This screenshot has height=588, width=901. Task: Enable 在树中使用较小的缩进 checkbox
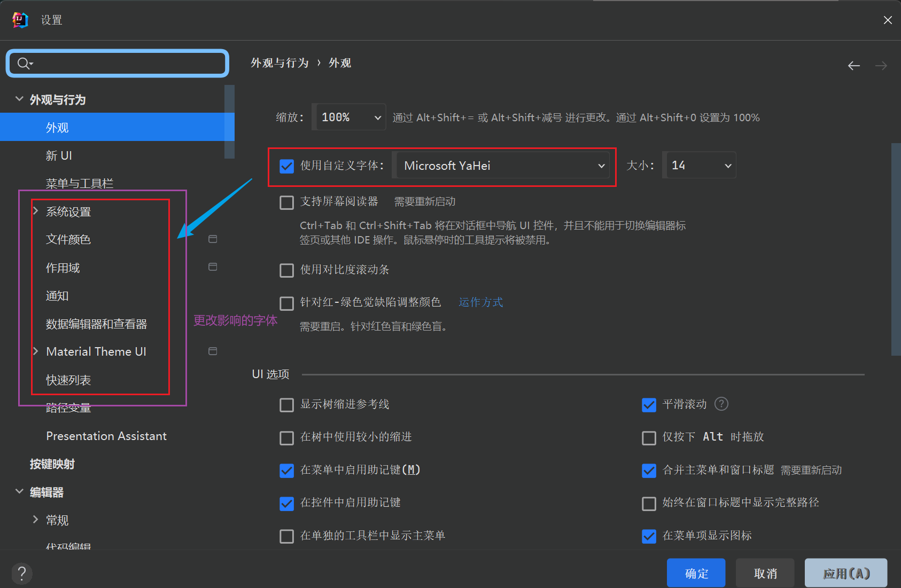click(x=287, y=438)
